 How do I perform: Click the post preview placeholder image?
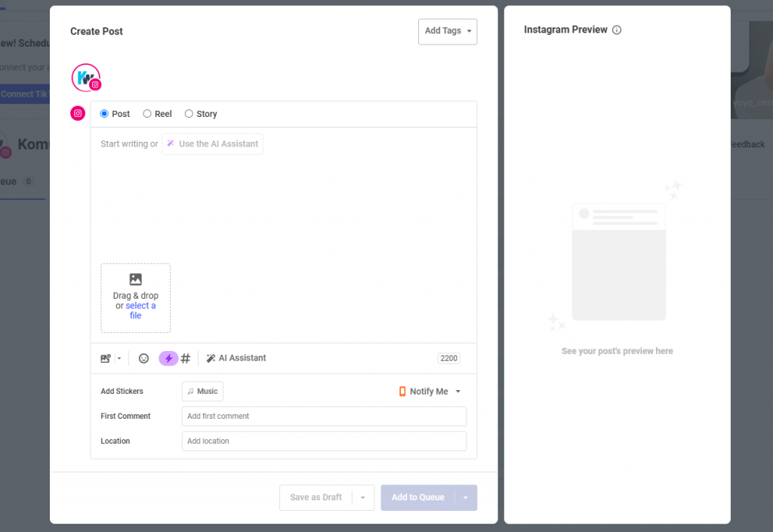[x=619, y=262]
